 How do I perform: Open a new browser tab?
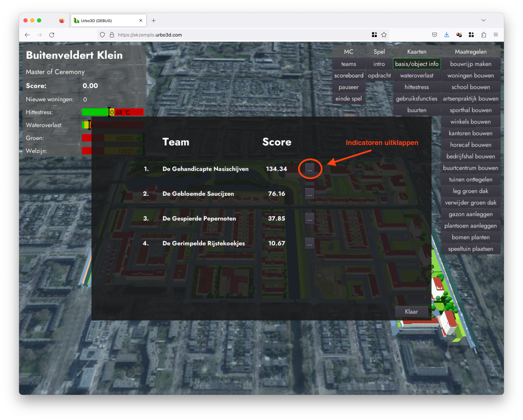click(x=154, y=21)
